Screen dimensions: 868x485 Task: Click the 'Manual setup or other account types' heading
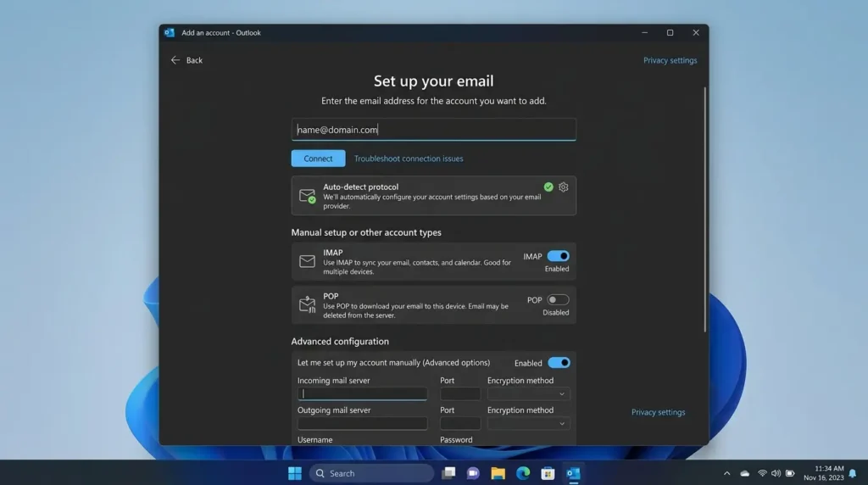pyautogui.click(x=366, y=232)
